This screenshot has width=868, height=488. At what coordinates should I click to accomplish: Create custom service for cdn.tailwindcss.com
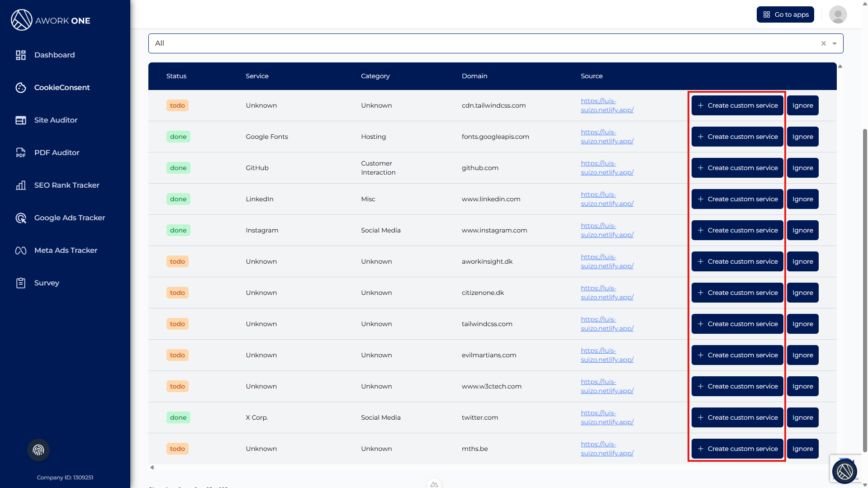point(737,105)
